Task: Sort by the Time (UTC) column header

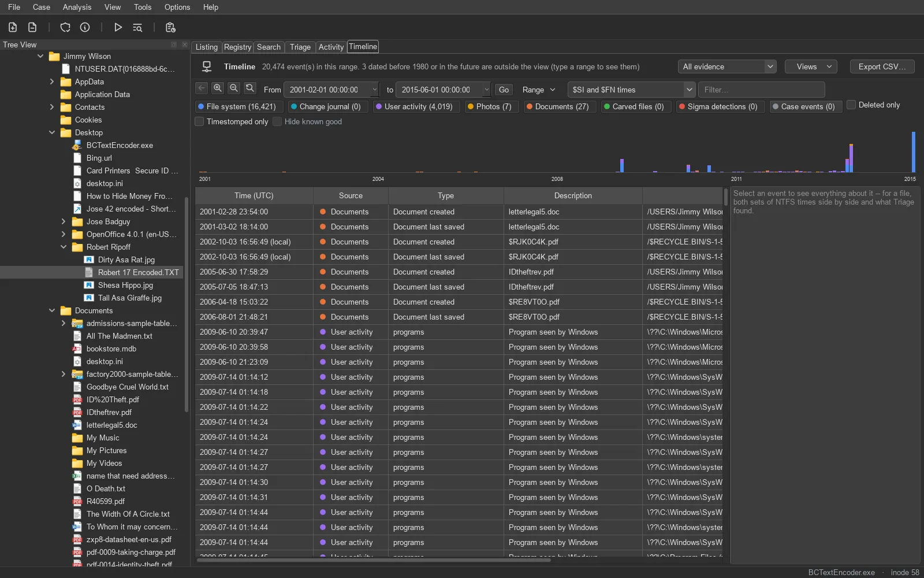Action: [x=254, y=195]
